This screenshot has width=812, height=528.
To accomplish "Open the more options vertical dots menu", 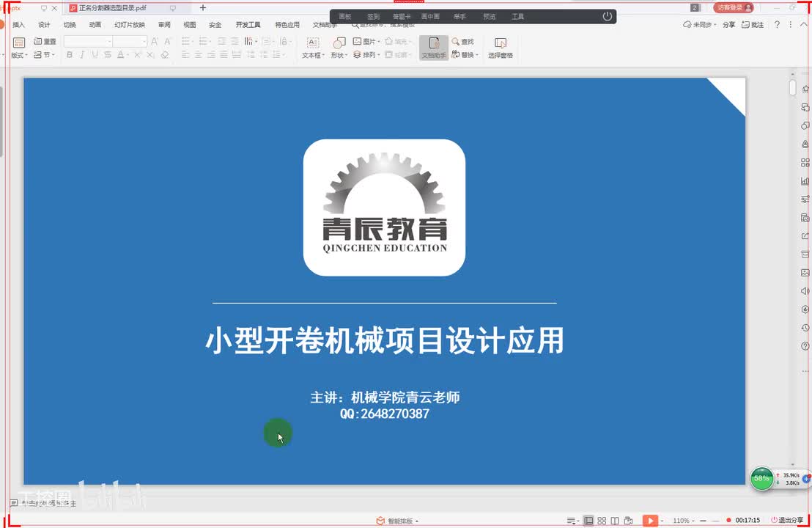I will (x=790, y=25).
